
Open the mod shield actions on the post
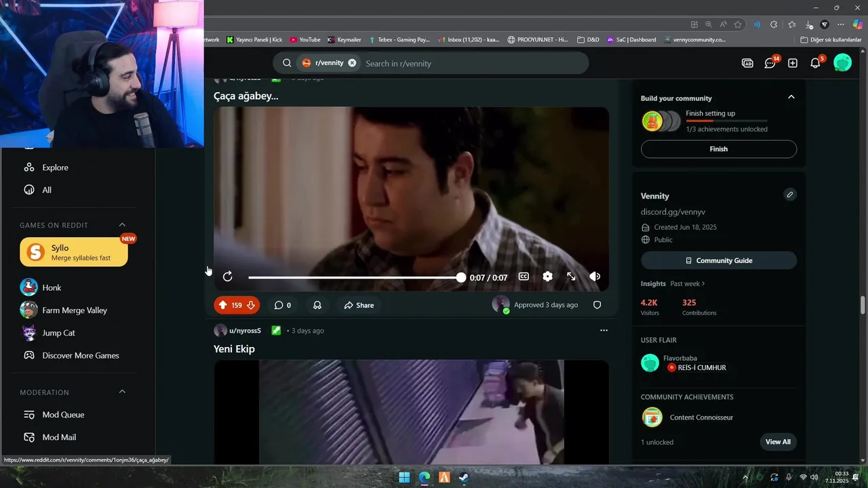tap(597, 305)
